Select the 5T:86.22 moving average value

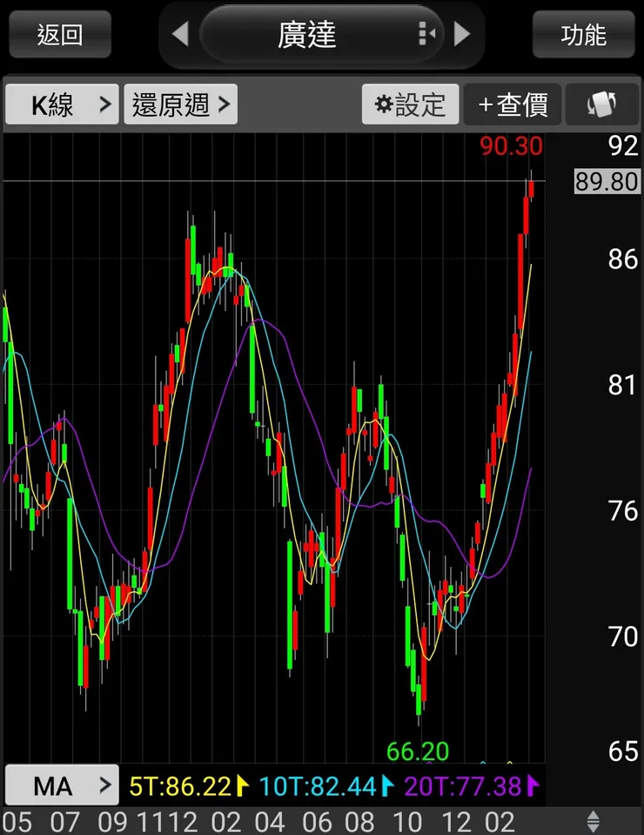[180, 786]
